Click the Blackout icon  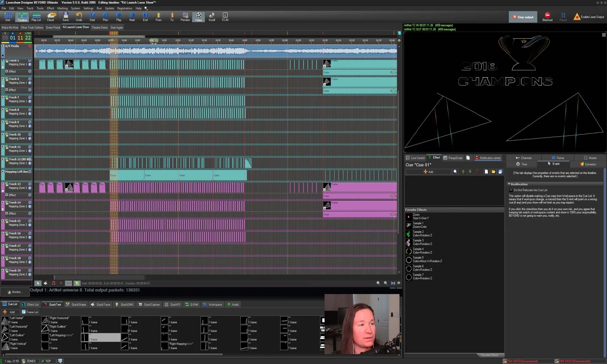tap(547, 16)
